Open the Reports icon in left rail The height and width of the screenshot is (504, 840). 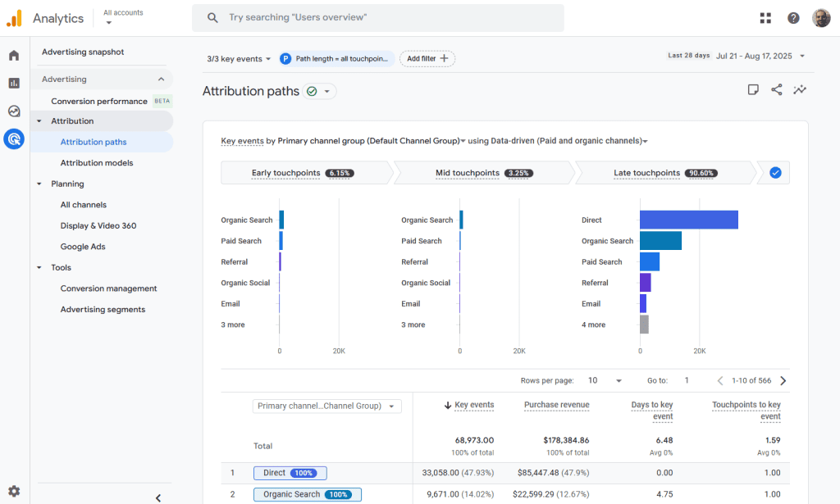14,84
